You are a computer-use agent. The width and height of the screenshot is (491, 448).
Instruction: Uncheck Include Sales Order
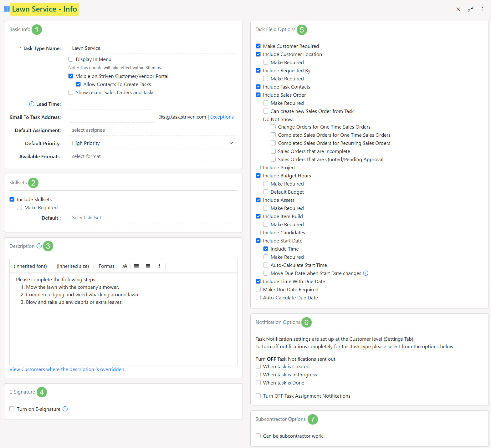(258, 95)
